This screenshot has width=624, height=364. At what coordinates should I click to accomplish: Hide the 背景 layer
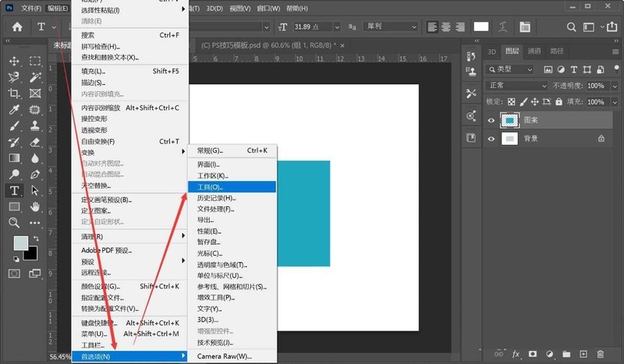click(x=491, y=139)
